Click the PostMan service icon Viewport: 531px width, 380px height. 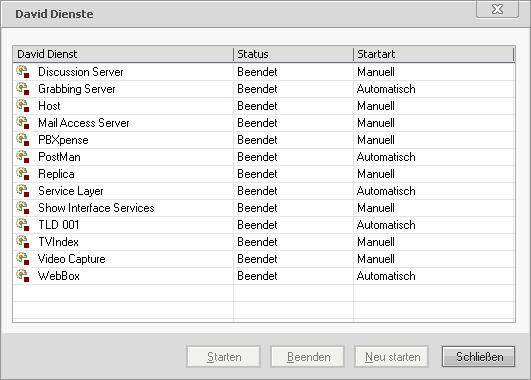coord(23,157)
